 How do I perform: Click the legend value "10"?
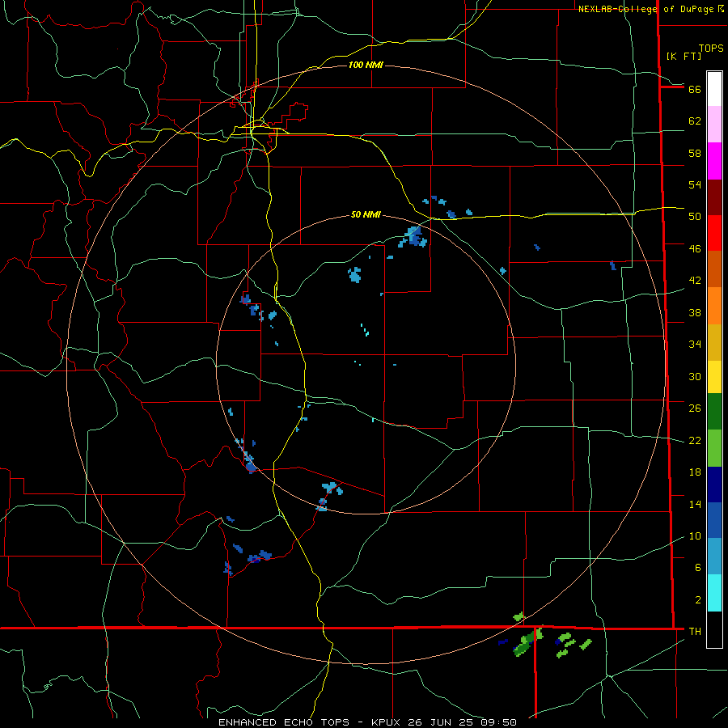[695, 536]
